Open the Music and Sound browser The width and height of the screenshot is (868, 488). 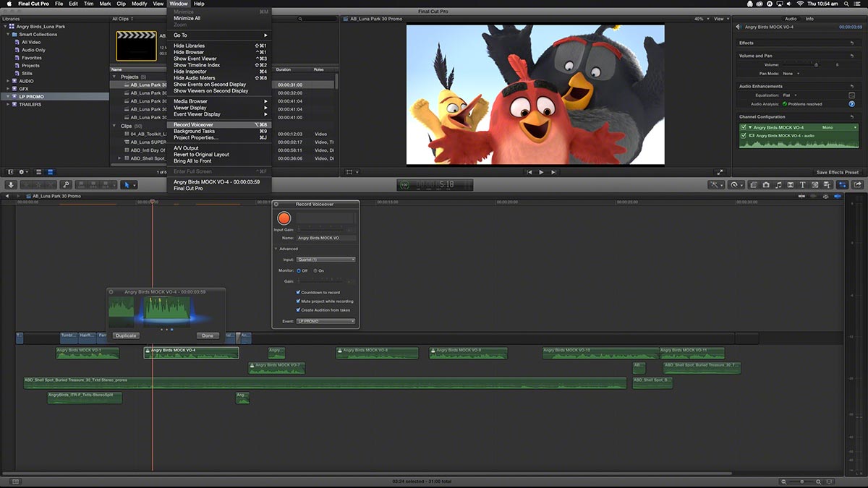pos(778,185)
